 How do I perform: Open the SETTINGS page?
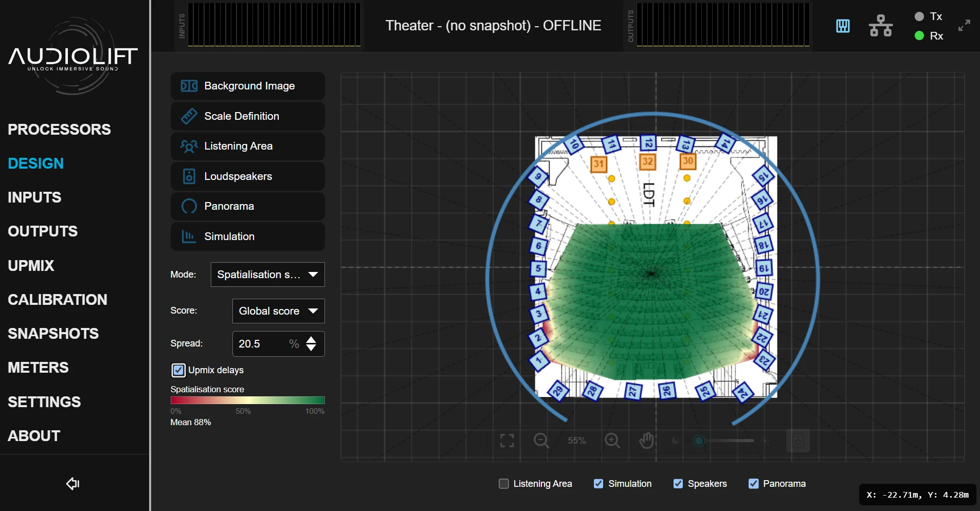(44, 402)
